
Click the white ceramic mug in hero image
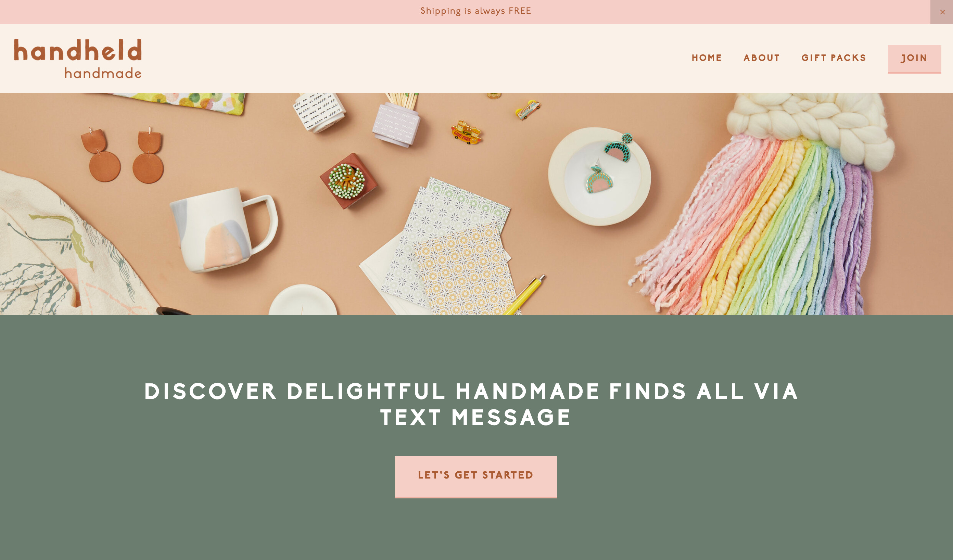(x=224, y=229)
